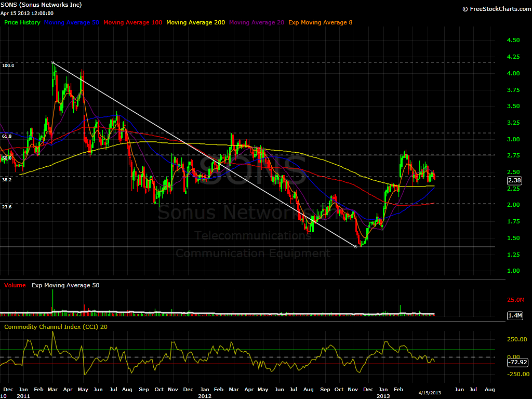Click the 250.00 CCI axis label
Image resolution: width=532 pixels, height=399 pixels.
tap(517, 339)
